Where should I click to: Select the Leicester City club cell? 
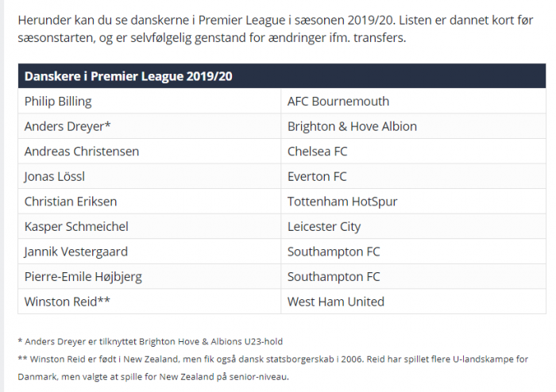coord(414,227)
